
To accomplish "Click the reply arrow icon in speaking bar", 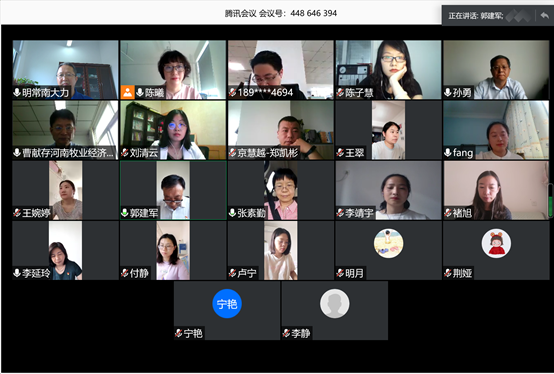I will pos(544,16).
